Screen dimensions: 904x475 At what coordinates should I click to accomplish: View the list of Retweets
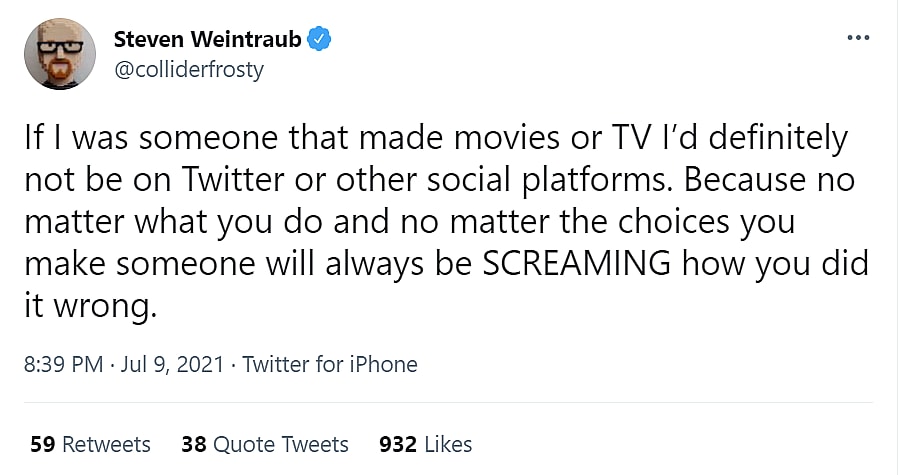(x=105, y=444)
